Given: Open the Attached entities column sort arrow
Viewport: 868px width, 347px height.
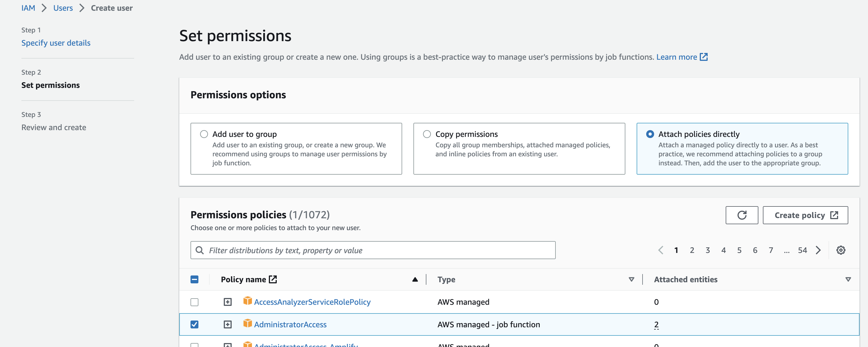Looking at the screenshot, I should click(x=848, y=279).
